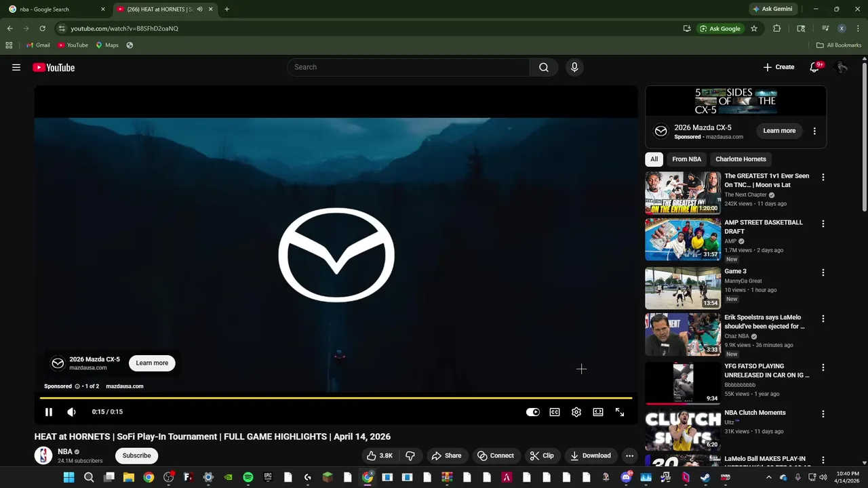This screenshot has width=868, height=488.
Task: Open the Maps bookmark
Action: click(107, 45)
